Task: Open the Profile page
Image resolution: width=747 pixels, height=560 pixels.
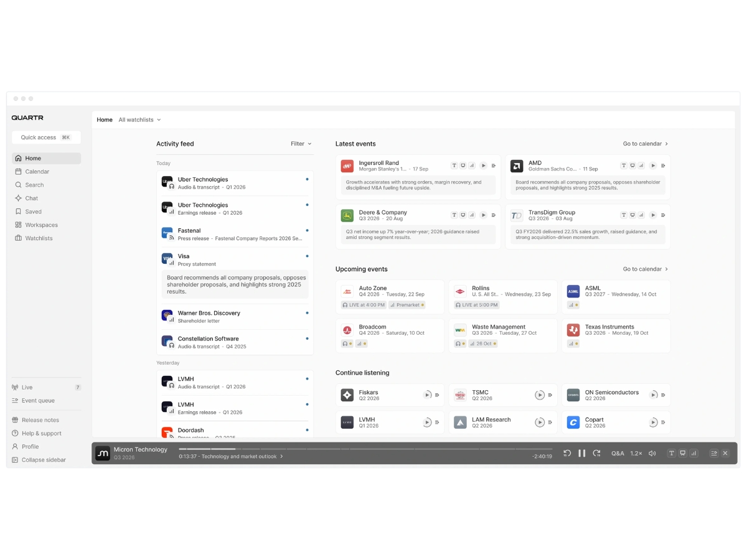Action: click(46, 447)
